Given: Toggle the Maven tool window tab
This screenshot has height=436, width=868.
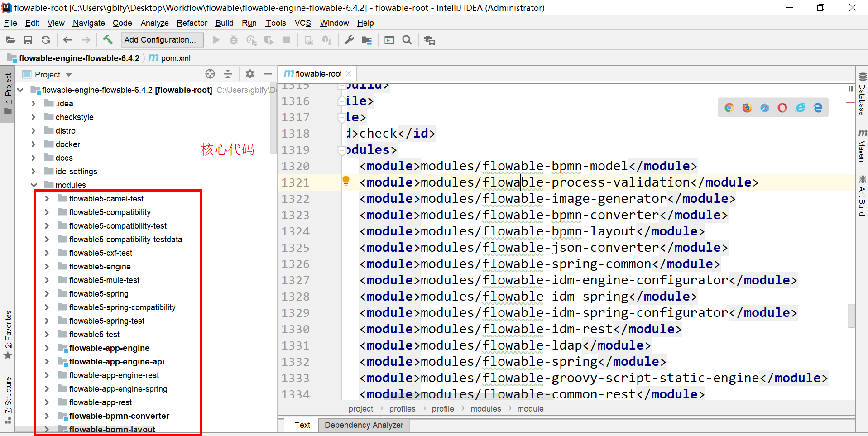Looking at the screenshot, I should [862, 146].
